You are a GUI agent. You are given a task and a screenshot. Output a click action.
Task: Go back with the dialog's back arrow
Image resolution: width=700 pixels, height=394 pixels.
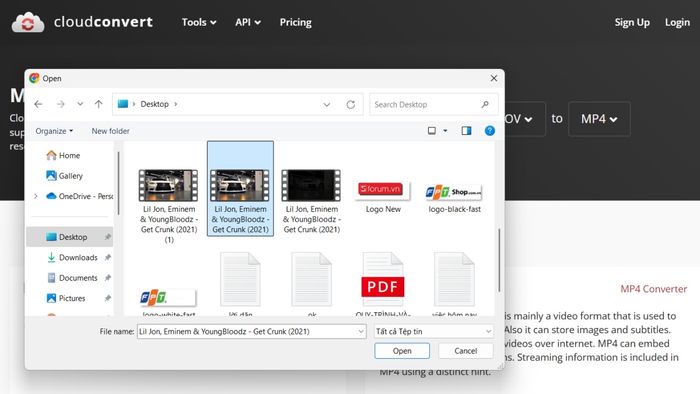pyautogui.click(x=38, y=104)
